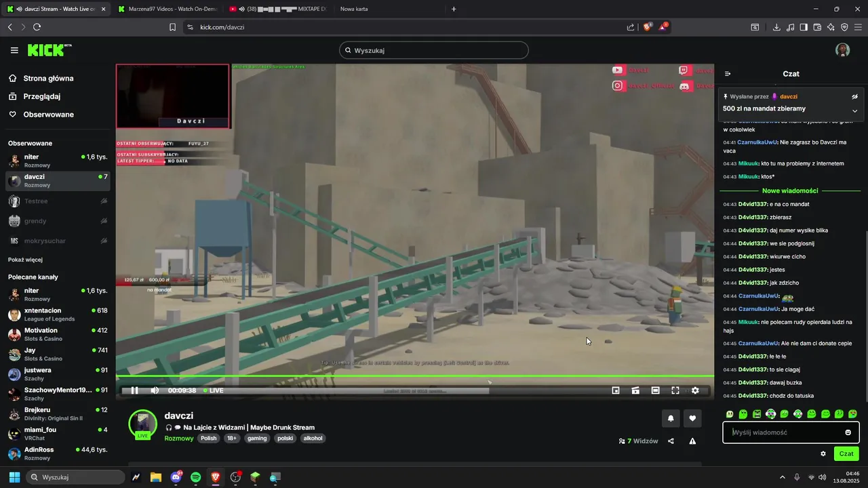This screenshot has width=868, height=488.
Task: Click the gaming tag
Action: (x=257, y=439)
